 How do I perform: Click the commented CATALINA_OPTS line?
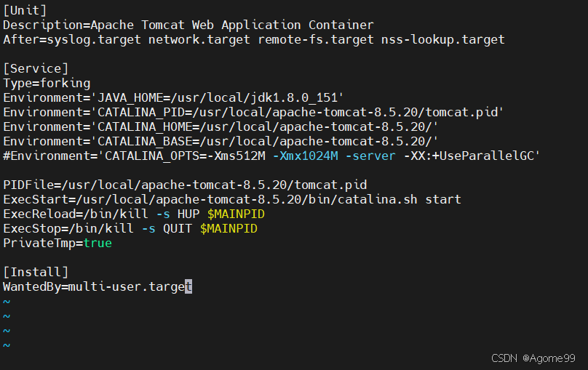(271, 156)
